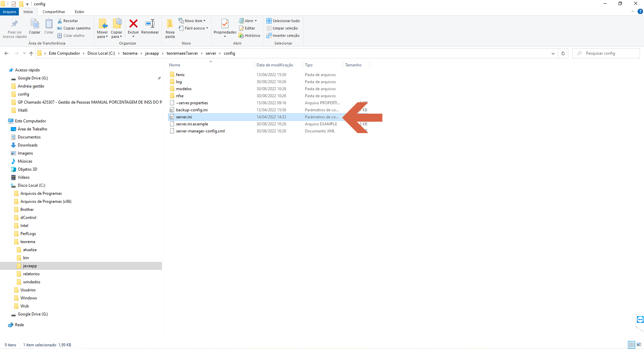Open recent locations dropdown arrow

(x=24, y=53)
